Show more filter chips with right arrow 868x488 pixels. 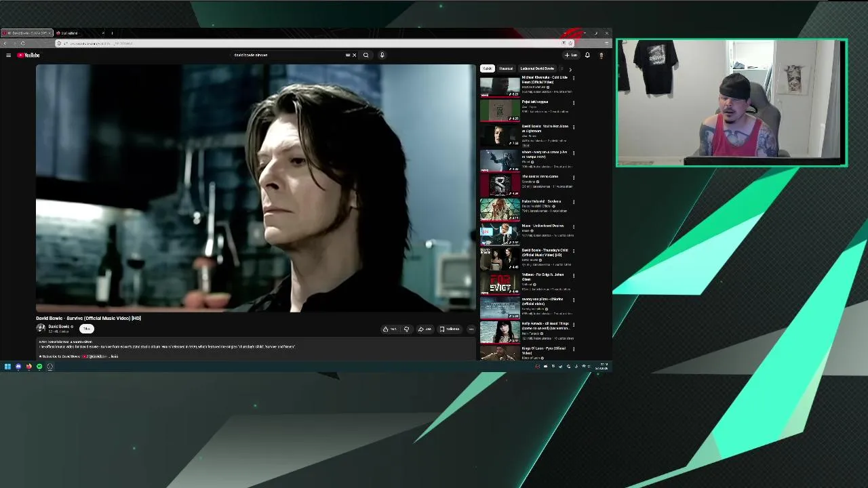(x=570, y=68)
